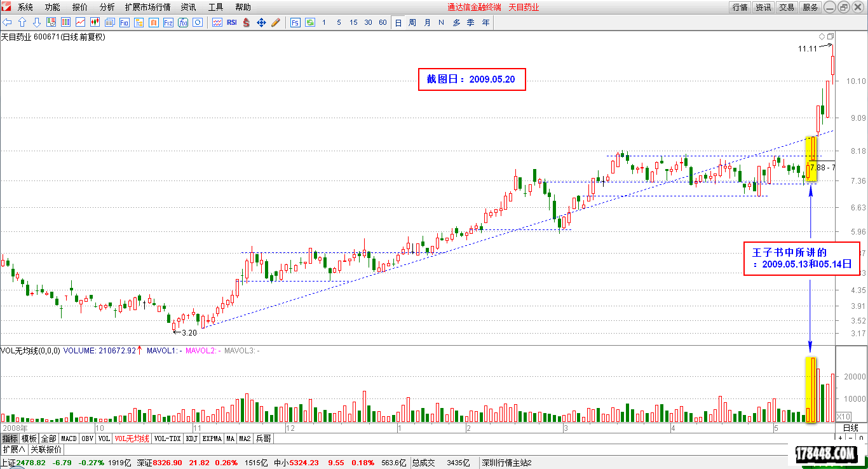
Task: Select the 全部 tab
Action: 49,438
